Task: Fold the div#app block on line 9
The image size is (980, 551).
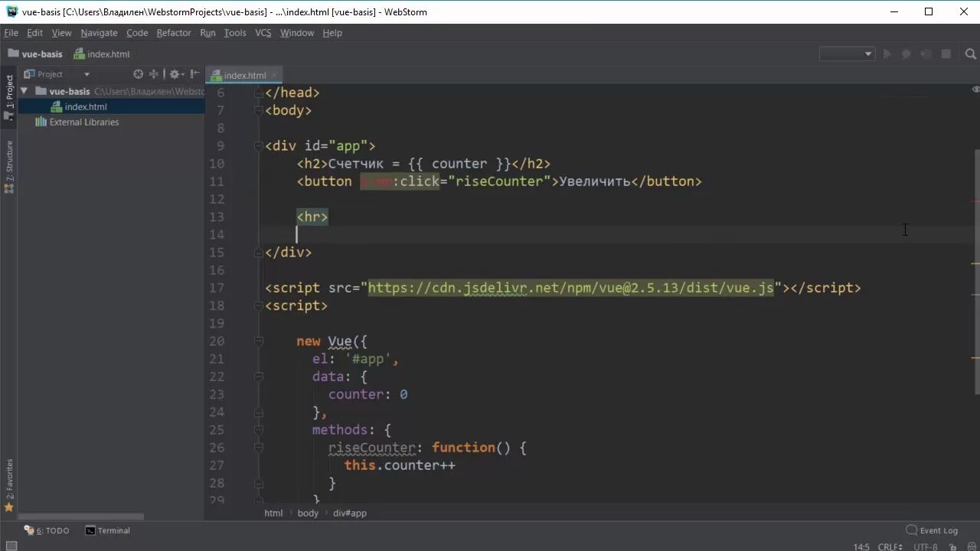Action: [x=259, y=146]
